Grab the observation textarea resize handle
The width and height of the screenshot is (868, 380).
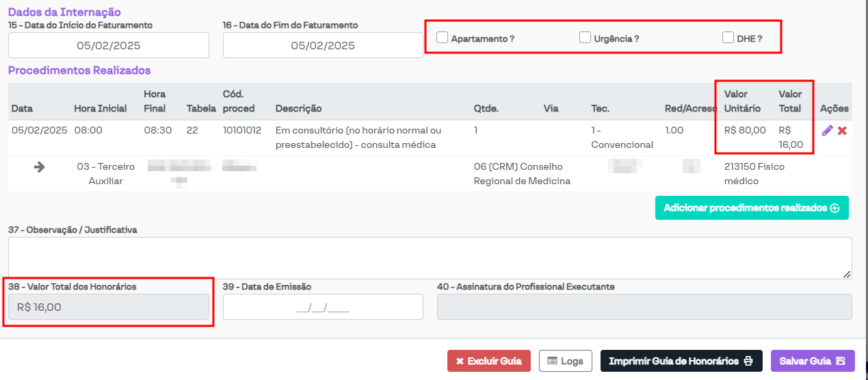(847, 274)
